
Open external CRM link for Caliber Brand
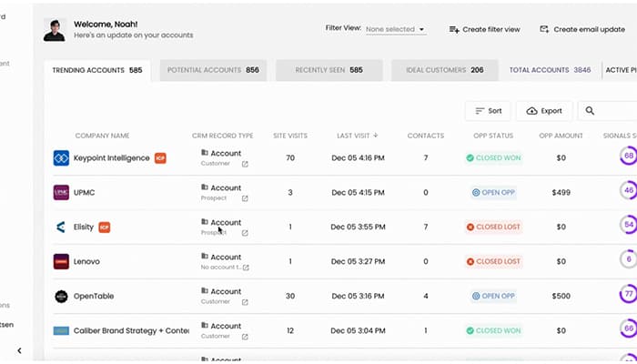click(245, 337)
